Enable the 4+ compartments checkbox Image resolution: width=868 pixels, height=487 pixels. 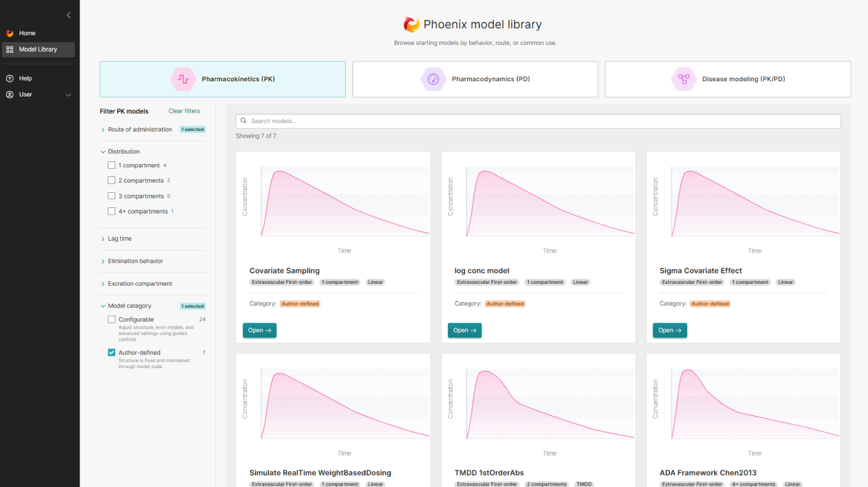[x=112, y=211]
